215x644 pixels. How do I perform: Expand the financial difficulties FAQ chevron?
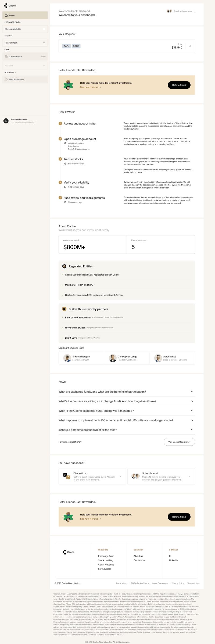(192, 420)
